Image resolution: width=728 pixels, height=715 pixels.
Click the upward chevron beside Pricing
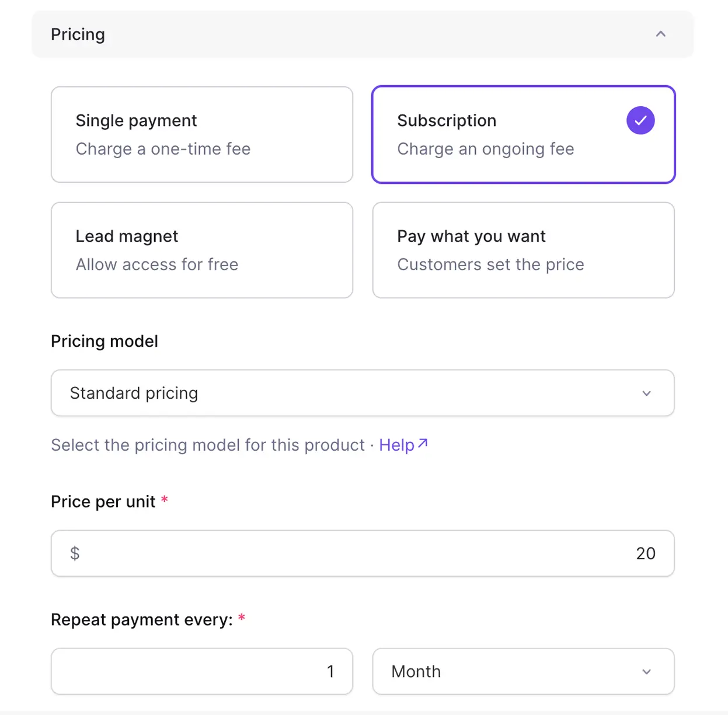coord(660,34)
